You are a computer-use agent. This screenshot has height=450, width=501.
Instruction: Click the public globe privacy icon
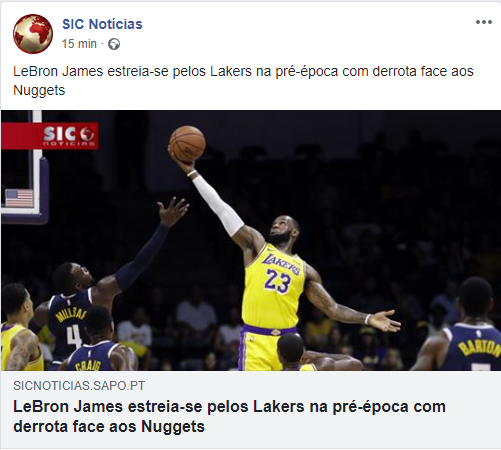pos(114,44)
